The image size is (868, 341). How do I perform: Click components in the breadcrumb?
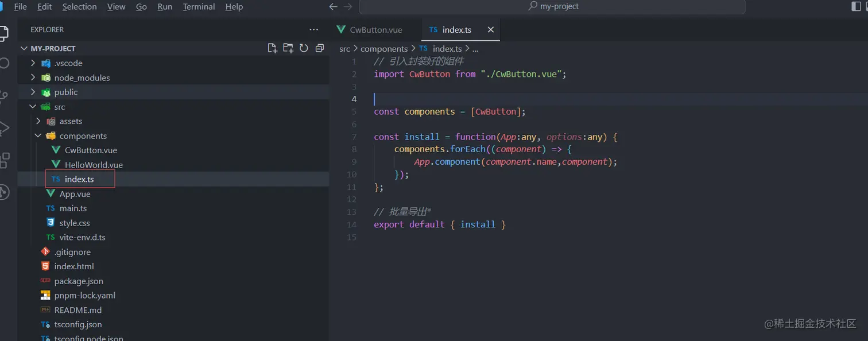coord(384,49)
